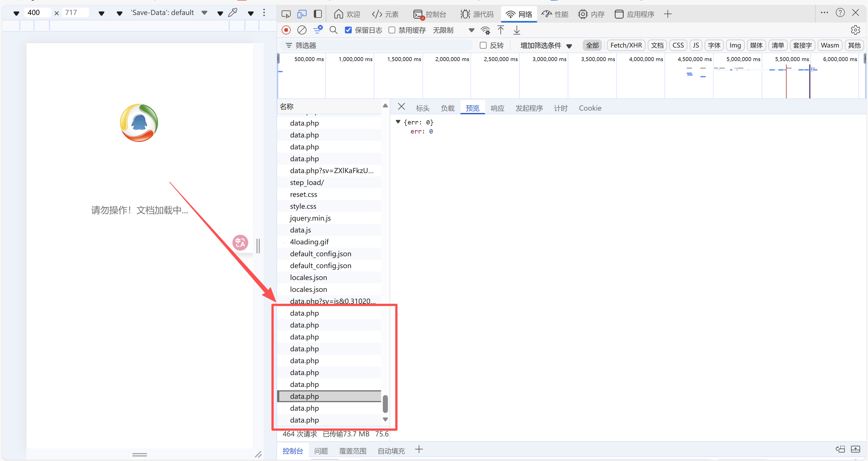Toggle device emulation icon
The width and height of the screenshot is (868, 461).
click(x=302, y=14)
